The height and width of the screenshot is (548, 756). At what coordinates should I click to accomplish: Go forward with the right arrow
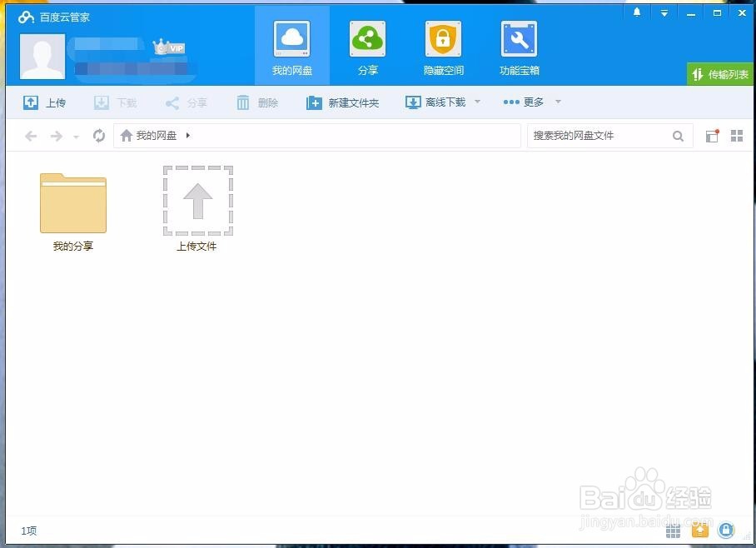point(57,136)
